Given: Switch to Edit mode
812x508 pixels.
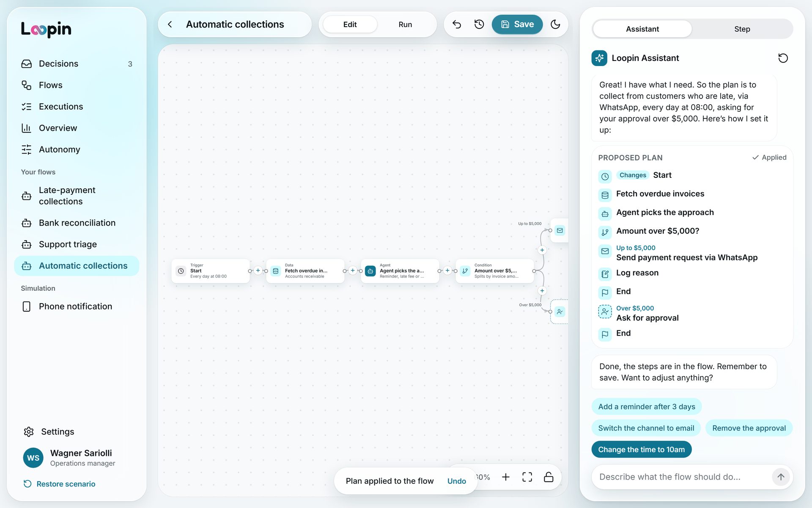Looking at the screenshot, I should click(350, 25).
